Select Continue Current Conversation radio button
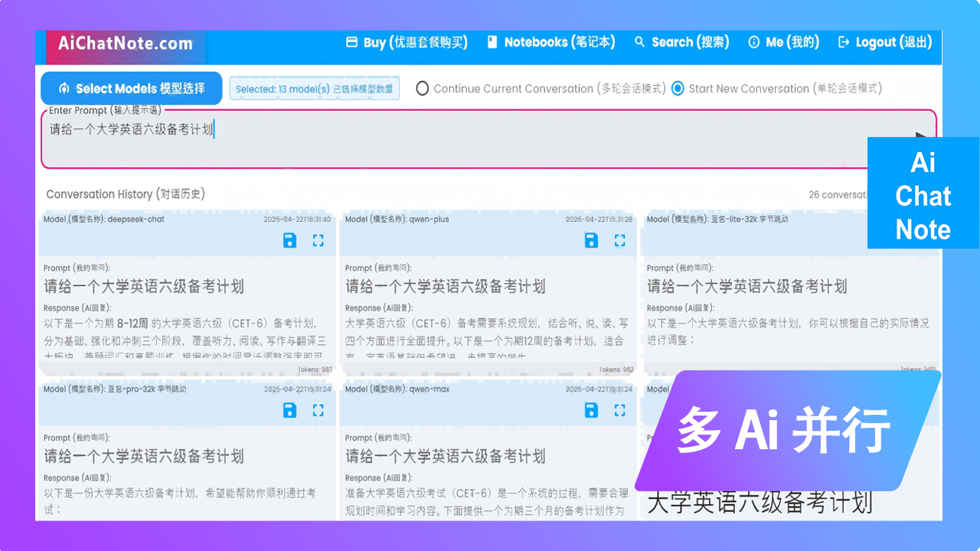980x551 pixels. 422,89
